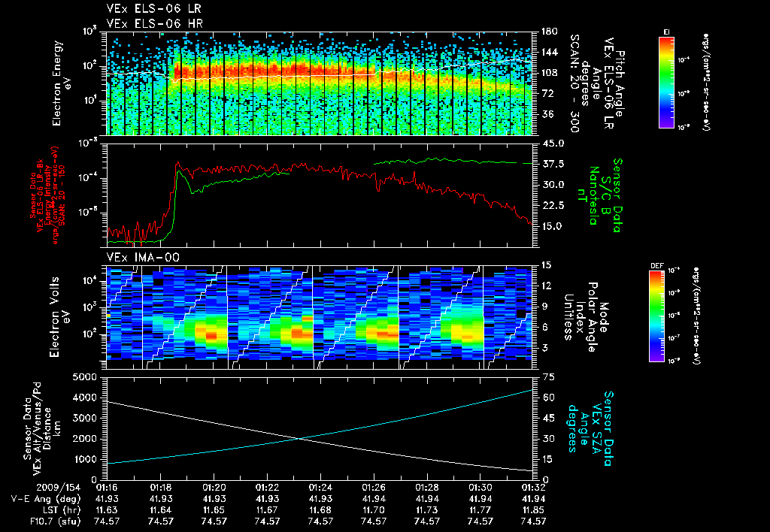Click the pitch angle tick 108
This screenshot has height=532, width=770.
tap(548, 73)
